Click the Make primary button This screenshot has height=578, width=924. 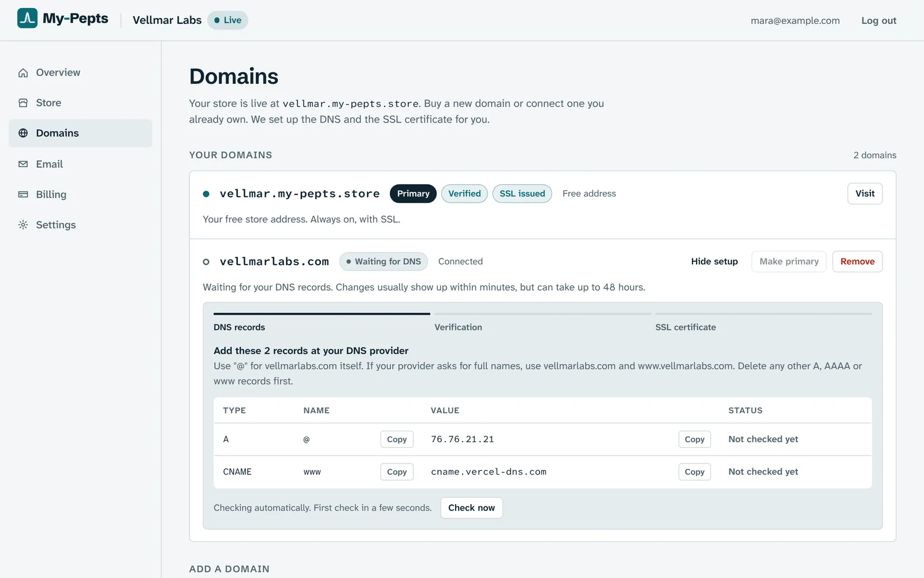tap(789, 261)
